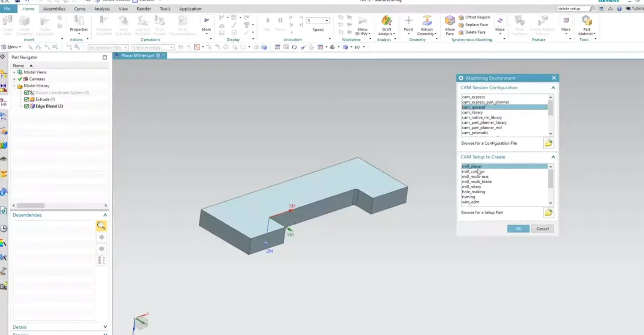644x335 pixels.
Task: Switch to the Assemblies ribbon tab
Action: (x=54, y=9)
